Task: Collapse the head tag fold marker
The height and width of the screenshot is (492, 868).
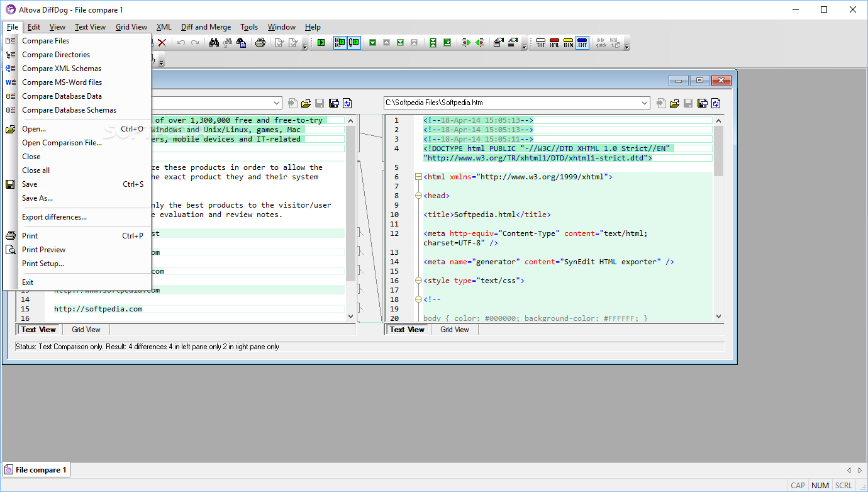Action: coord(418,196)
